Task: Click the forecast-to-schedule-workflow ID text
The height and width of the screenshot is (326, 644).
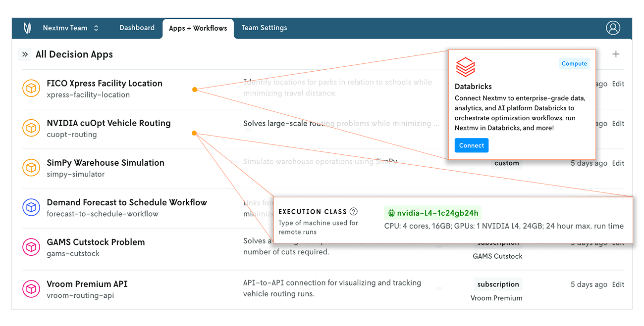Action: [x=103, y=214]
